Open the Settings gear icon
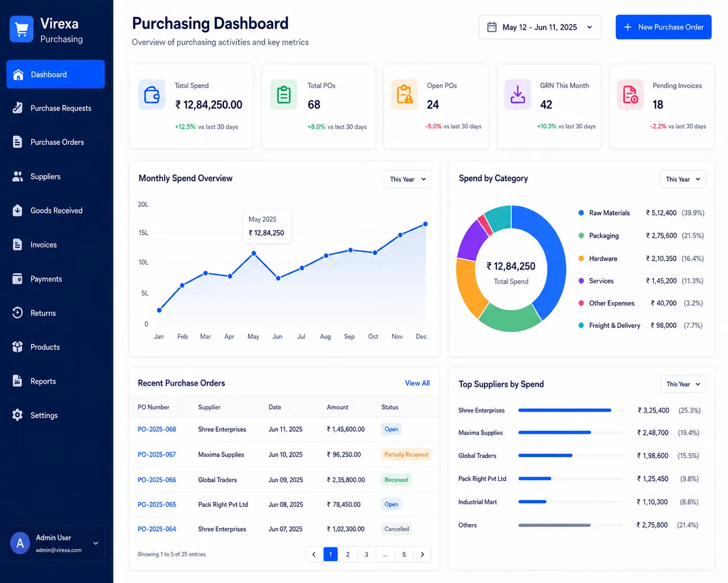The height and width of the screenshot is (583, 728). point(18,415)
